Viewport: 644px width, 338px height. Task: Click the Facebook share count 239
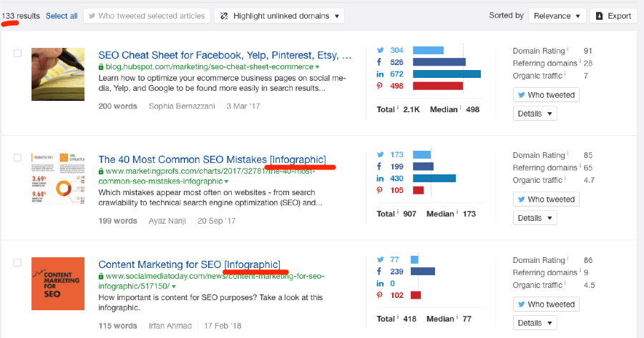pyautogui.click(x=396, y=272)
